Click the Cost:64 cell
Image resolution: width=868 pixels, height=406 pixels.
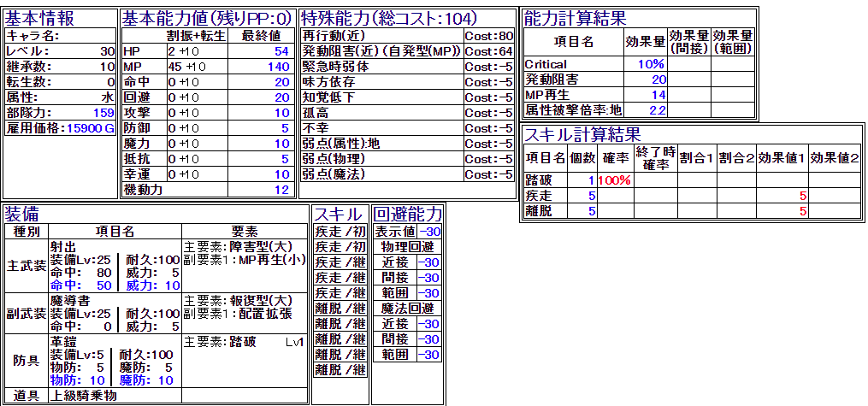point(489,51)
